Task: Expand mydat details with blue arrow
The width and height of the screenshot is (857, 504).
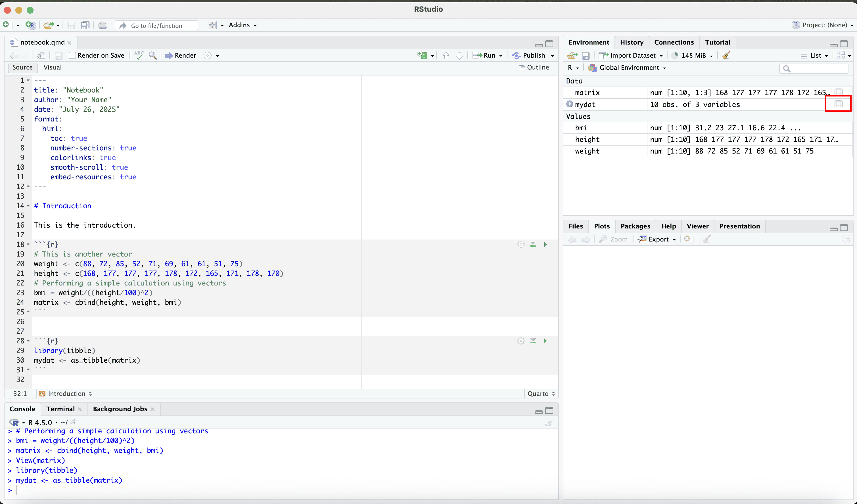Action: (x=569, y=104)
